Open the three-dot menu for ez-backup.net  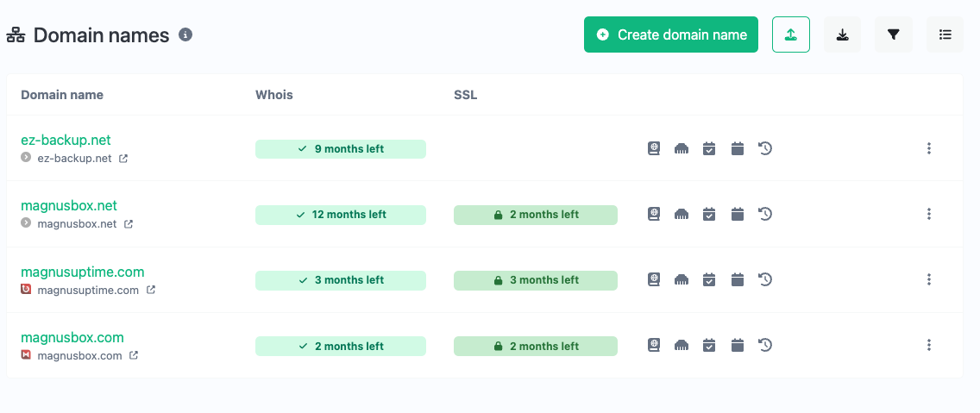tap(929, 148)
